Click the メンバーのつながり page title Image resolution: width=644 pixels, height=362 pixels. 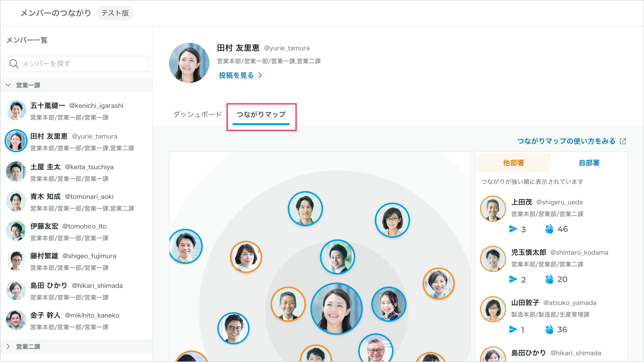coord(56,13)
